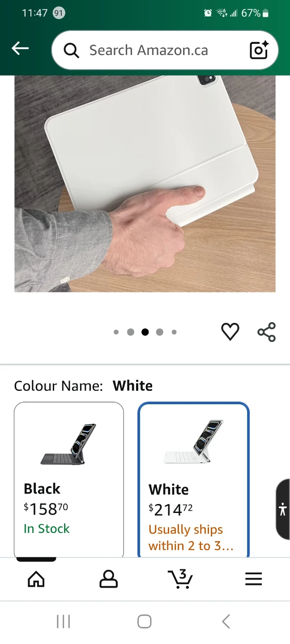Select the White colour option
Screen dimensions: 290x644
point(193,479)
